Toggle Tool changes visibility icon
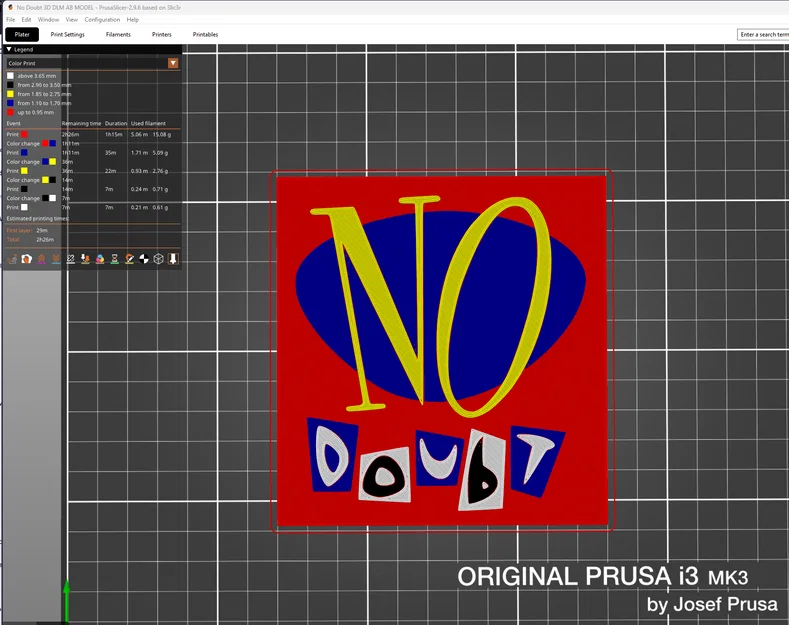The width and height of the screenshot is (789, 625). click(85, 259)
